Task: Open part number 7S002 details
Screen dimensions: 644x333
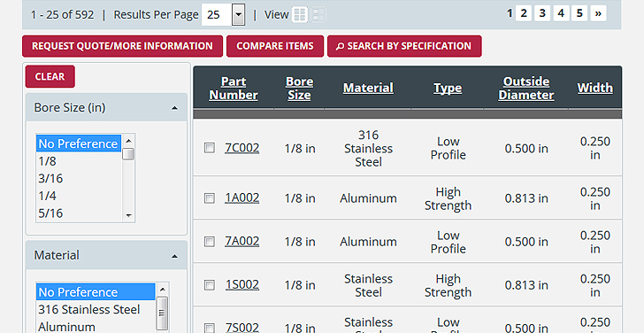Action: (x=241, y=328)
